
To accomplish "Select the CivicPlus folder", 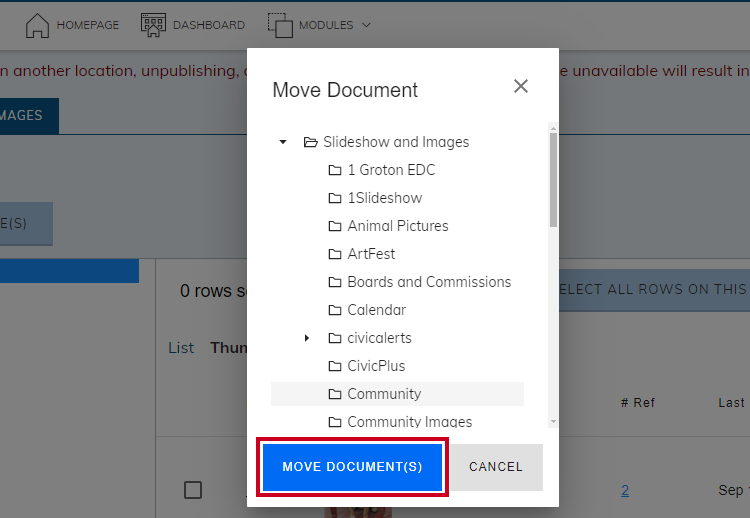I will (376, 366).
